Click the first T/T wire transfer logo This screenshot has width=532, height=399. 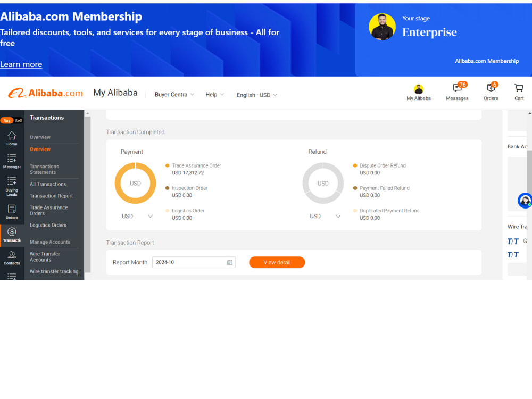pyautogui.click(x=513, y=241)
